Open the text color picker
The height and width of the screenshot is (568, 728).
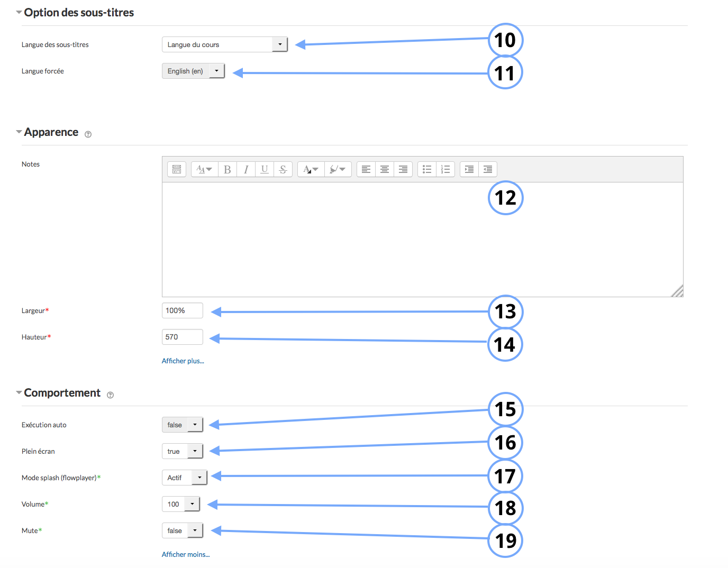[311, 169]
